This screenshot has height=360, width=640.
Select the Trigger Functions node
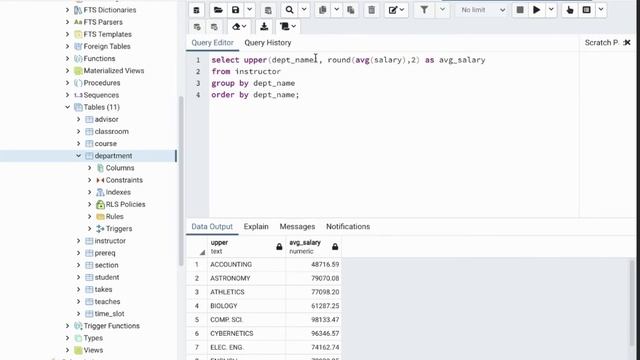pos(111,326)
